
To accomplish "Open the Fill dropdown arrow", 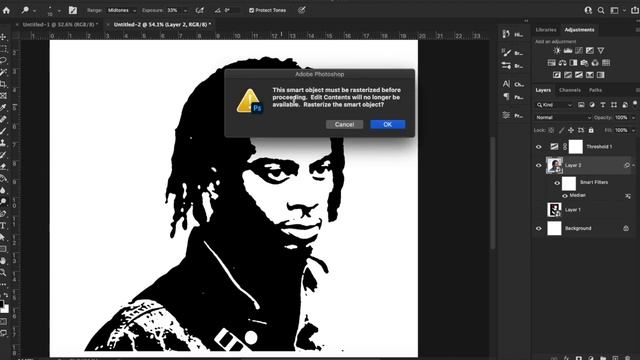I will [633, 131].
